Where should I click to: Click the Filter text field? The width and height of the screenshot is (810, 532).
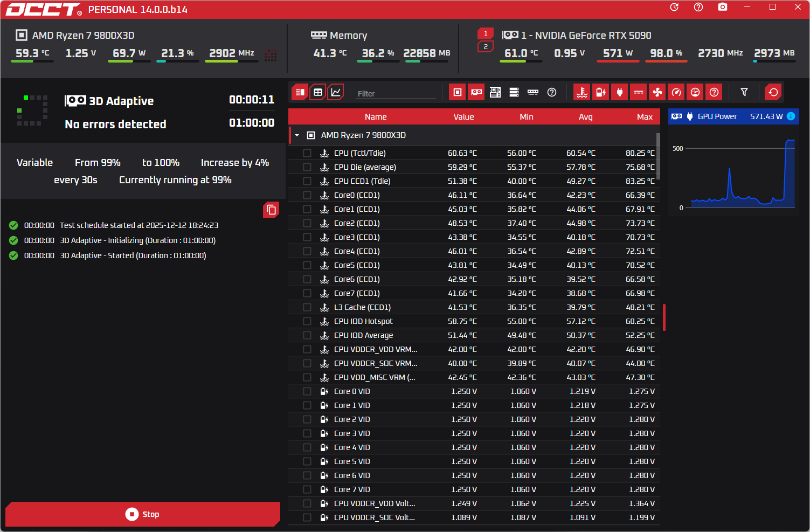pyautogui.click(x=396, y=93)
